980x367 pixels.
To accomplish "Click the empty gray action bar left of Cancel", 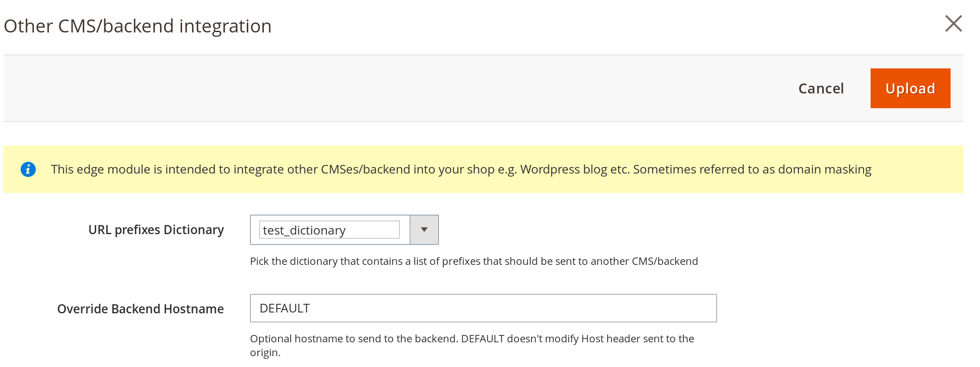I will [x=389, y=88].
